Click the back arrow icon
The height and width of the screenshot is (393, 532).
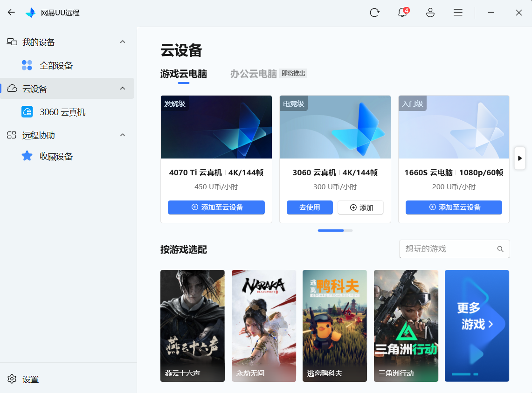click(x=11, y=13)
